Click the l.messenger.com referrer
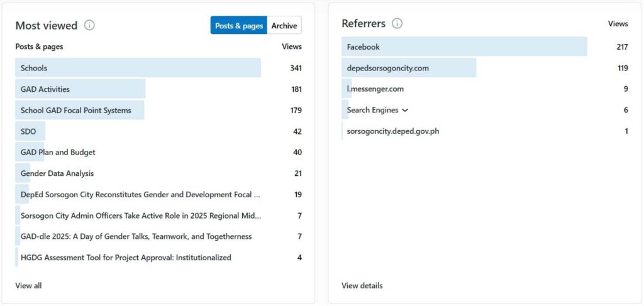 pyautogui.click(x=375, y=89)
